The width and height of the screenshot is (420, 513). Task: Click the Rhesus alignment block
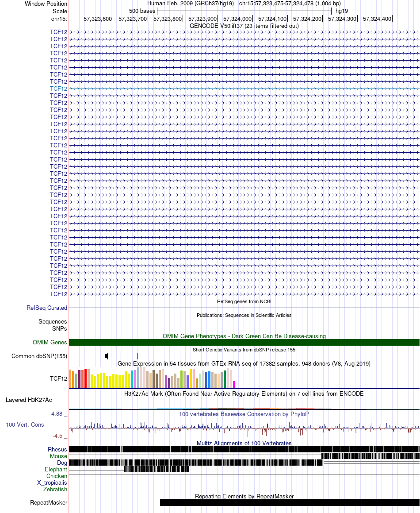coord(244,450)
